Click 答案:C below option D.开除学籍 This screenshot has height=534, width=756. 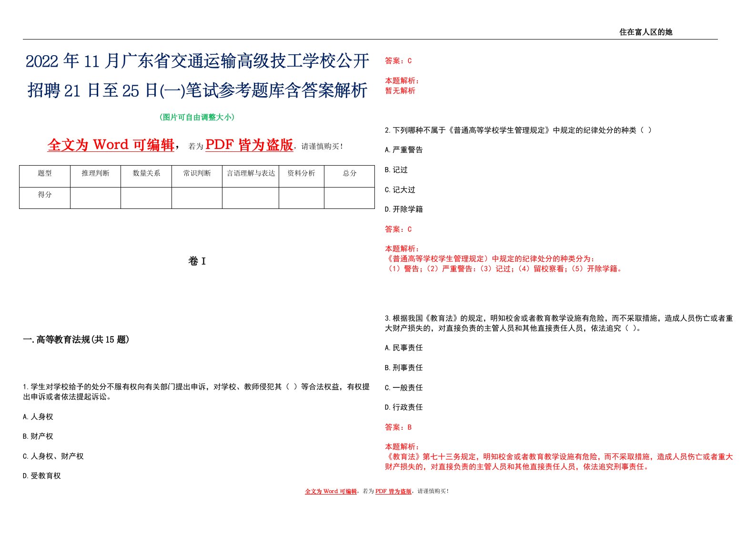click(398, 229)
